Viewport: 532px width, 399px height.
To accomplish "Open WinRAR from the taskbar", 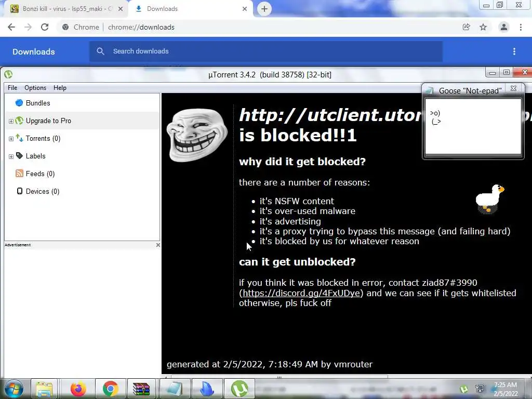I will click(141, 389).
